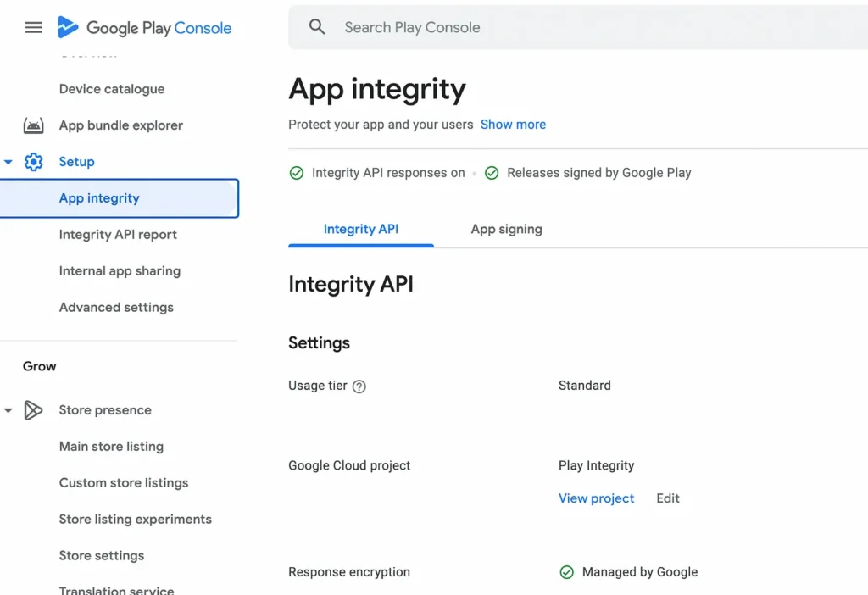Click the Usage tier label
868x595 pixels.
[x=318, y=386]
